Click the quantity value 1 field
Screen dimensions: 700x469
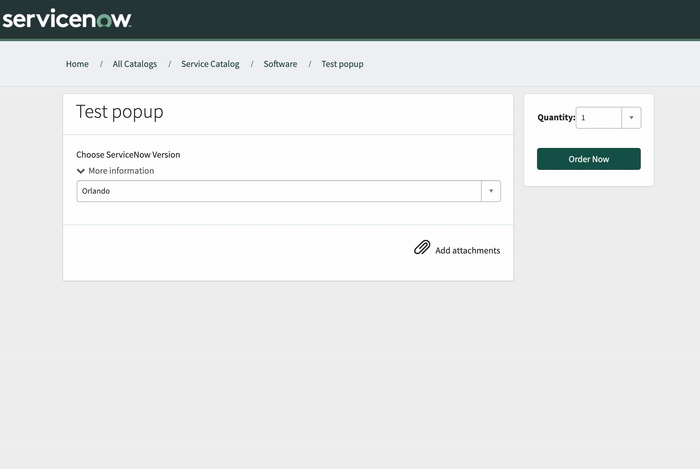click(x=598, y=118)
